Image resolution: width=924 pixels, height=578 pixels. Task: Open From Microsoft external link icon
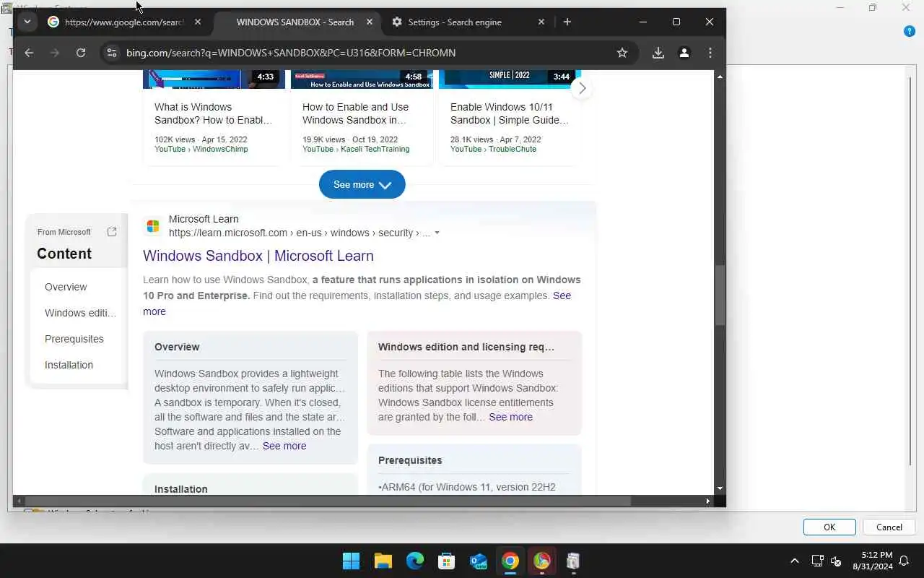pos(112,232)
